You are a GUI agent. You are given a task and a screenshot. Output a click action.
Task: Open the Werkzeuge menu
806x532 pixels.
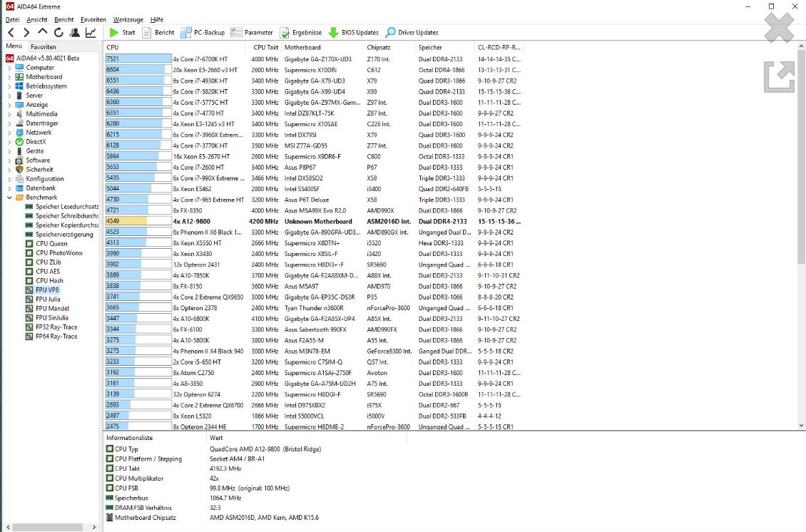click(128, 20)
